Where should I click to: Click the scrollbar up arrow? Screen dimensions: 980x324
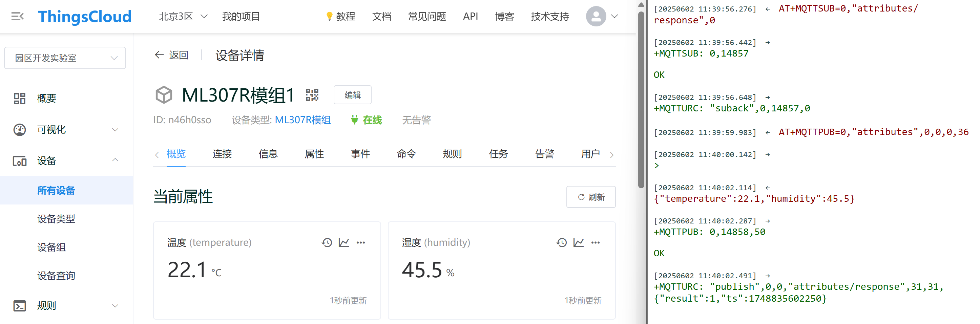(x=641, y=4)
